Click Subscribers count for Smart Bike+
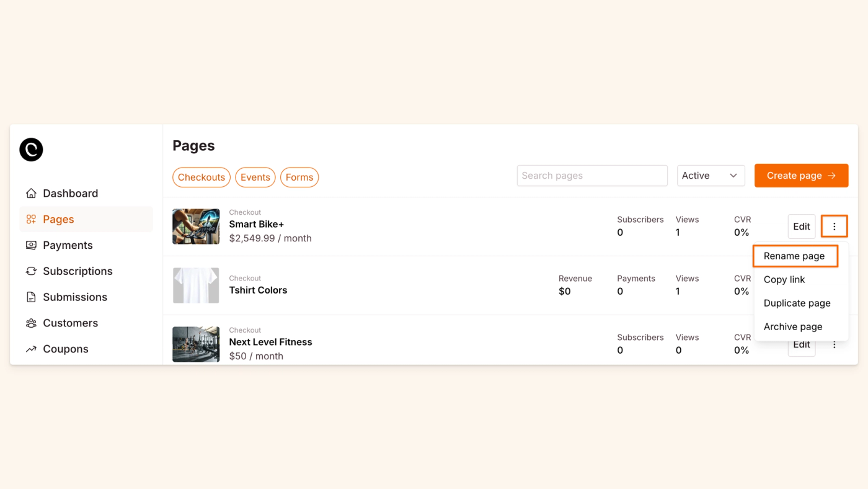Image resolution: width=868 pixels, height=489 pixels. pyautogui.click(x=620, y=233)
